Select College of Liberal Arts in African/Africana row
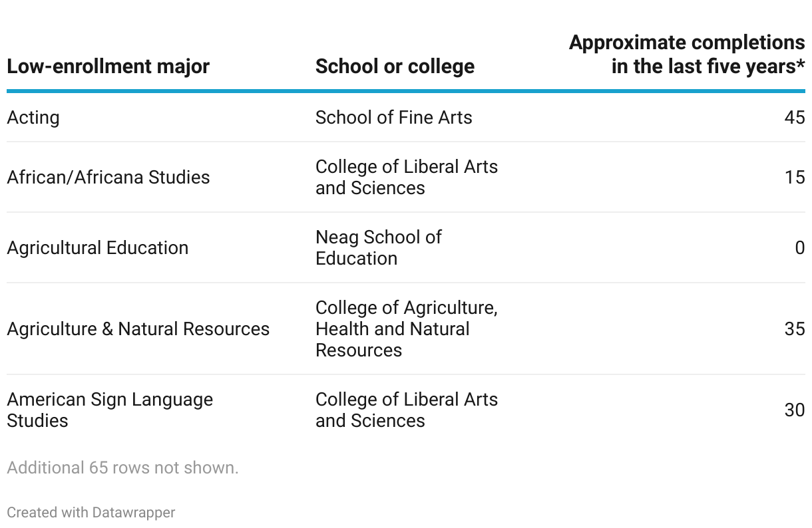This screenshot has width=812, height=528. tap(406, 178)
